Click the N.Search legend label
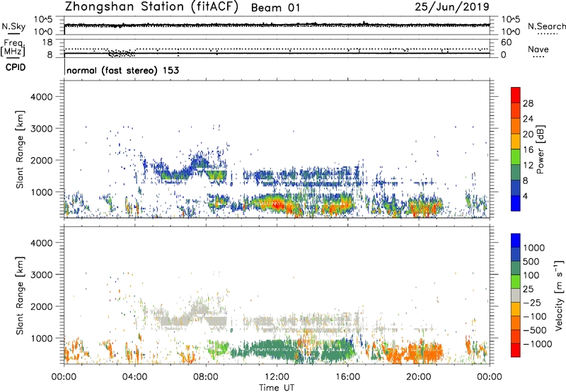The image size is (566, 392). [547, 26]
